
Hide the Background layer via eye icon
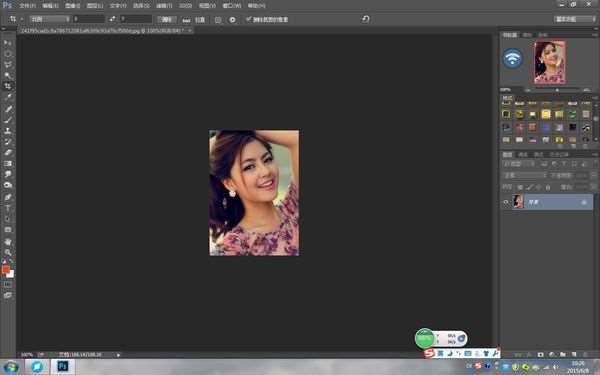tap(506, 202)
